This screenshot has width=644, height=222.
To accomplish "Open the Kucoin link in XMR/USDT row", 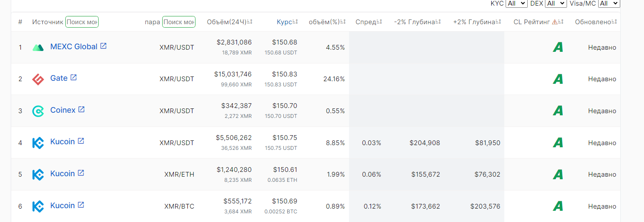I will point(62,142).
